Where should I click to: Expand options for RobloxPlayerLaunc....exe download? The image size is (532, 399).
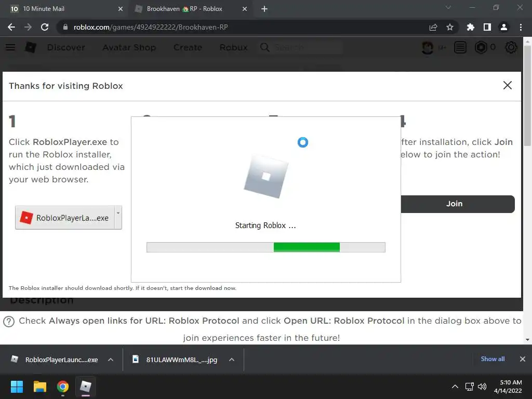(111, 360)
